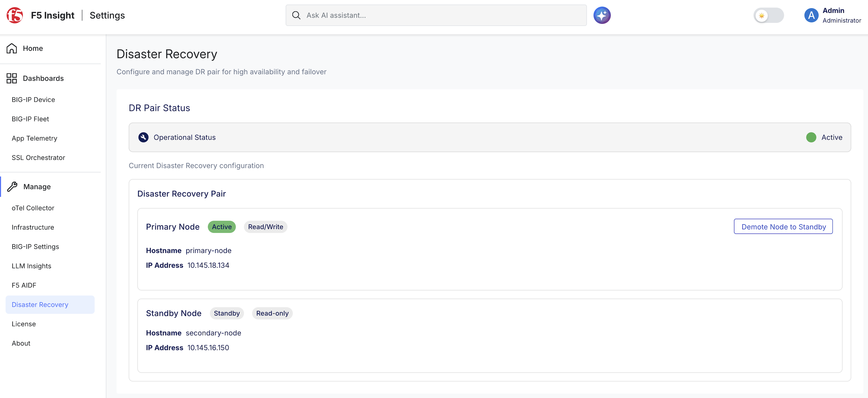Image resolution: width=868 pixels, height=398 pixels.
Task: Click primary node IP 10.145.18.134
Action: (x=208, y=265)
